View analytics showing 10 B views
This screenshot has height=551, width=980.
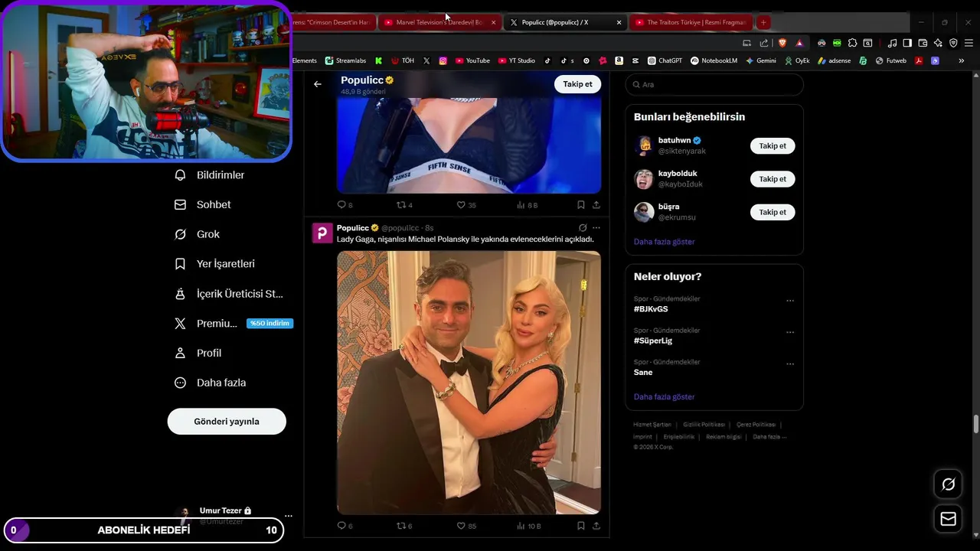point(529,526)
